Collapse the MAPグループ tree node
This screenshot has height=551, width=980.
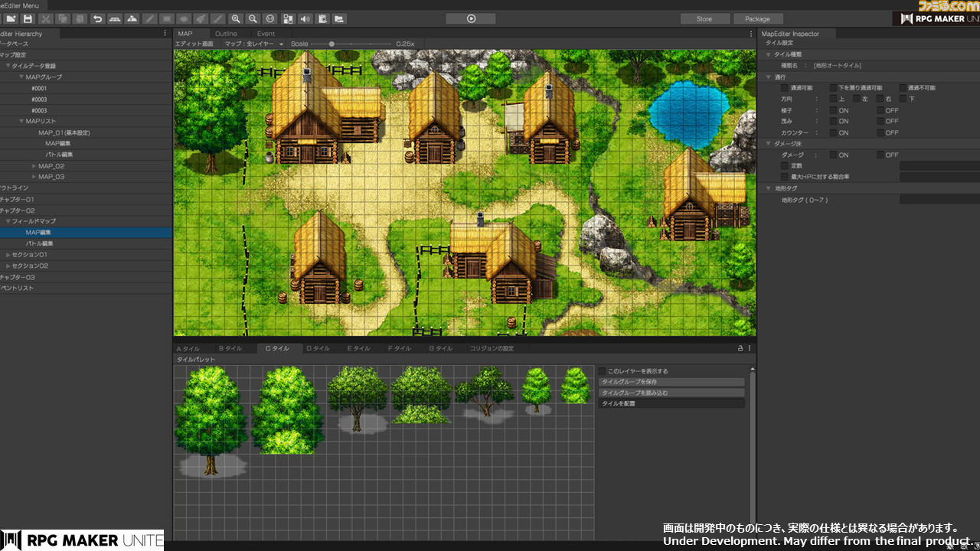[x=21, y=77]
